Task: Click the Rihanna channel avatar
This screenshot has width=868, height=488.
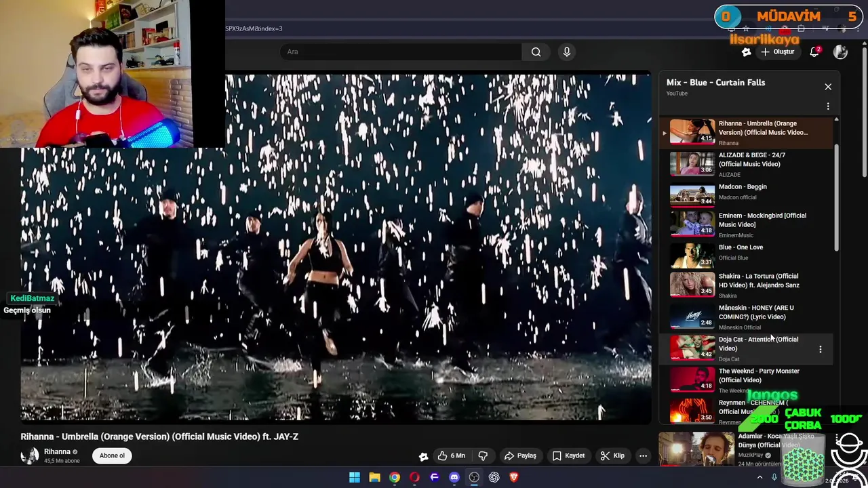Action: [30, 455]
